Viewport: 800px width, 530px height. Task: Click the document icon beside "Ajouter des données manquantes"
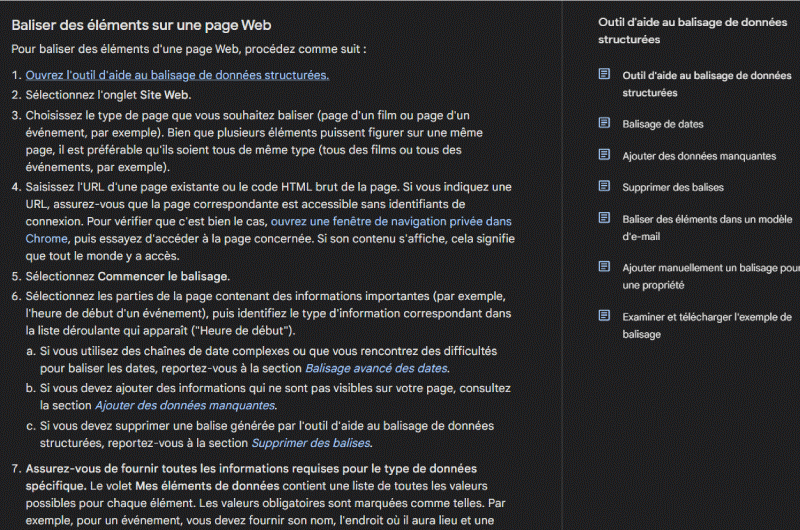click(604, 155)
